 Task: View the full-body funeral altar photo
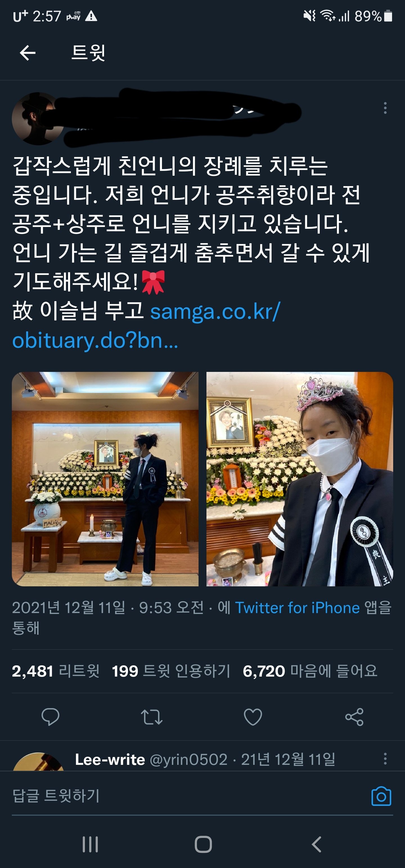(105, 479)
